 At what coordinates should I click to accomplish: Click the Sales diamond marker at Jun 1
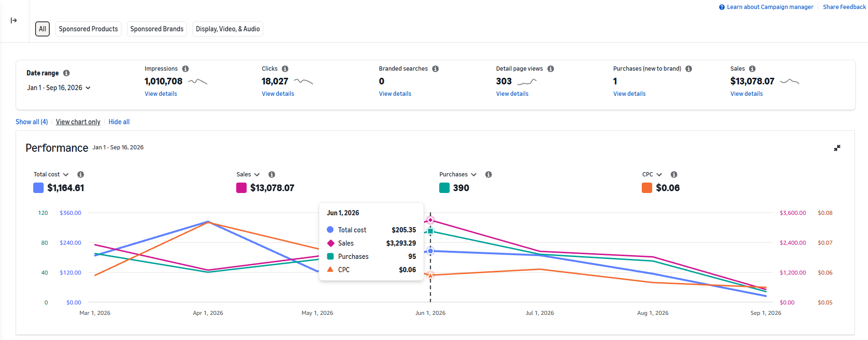tap(430, 220)
